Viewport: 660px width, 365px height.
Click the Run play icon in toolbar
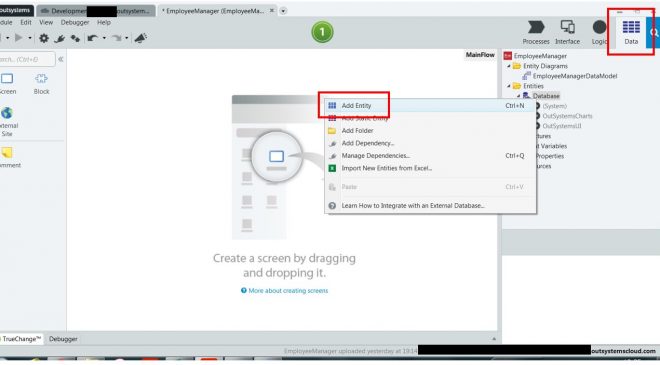19,38
